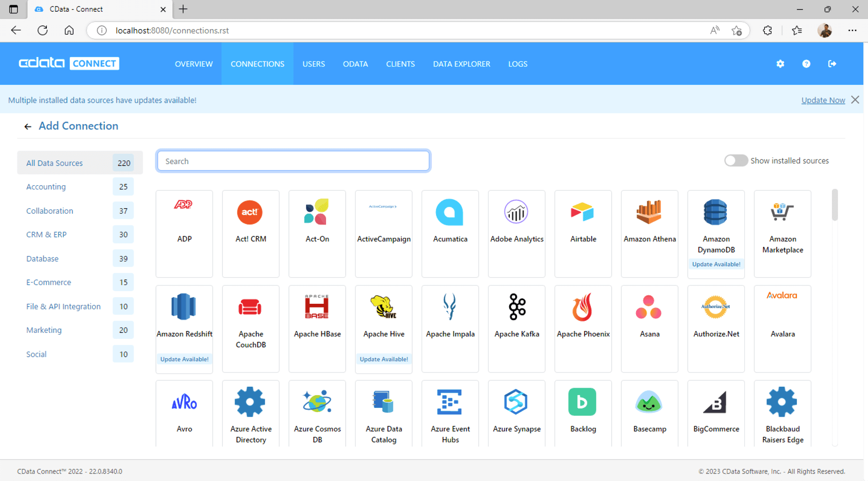Choose the Asana connector
This screenshot has height=481, width=868.
point(650,329)
